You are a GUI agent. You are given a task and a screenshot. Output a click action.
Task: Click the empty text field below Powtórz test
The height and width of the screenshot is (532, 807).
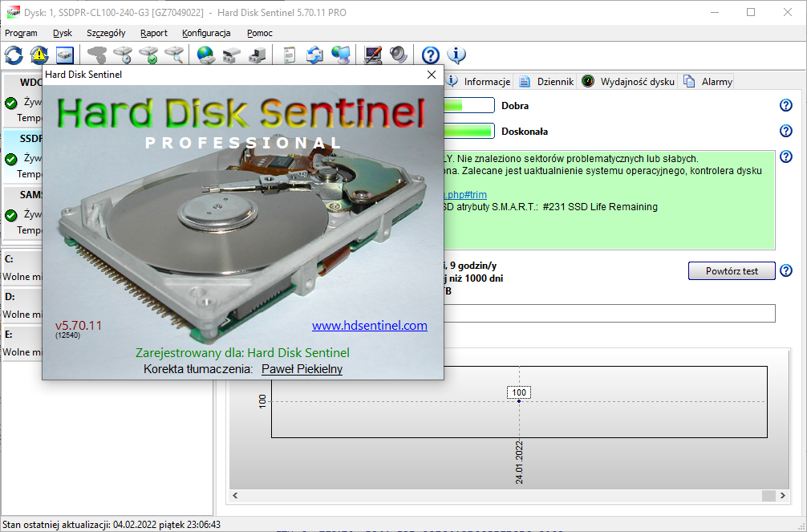pos(610,313)
